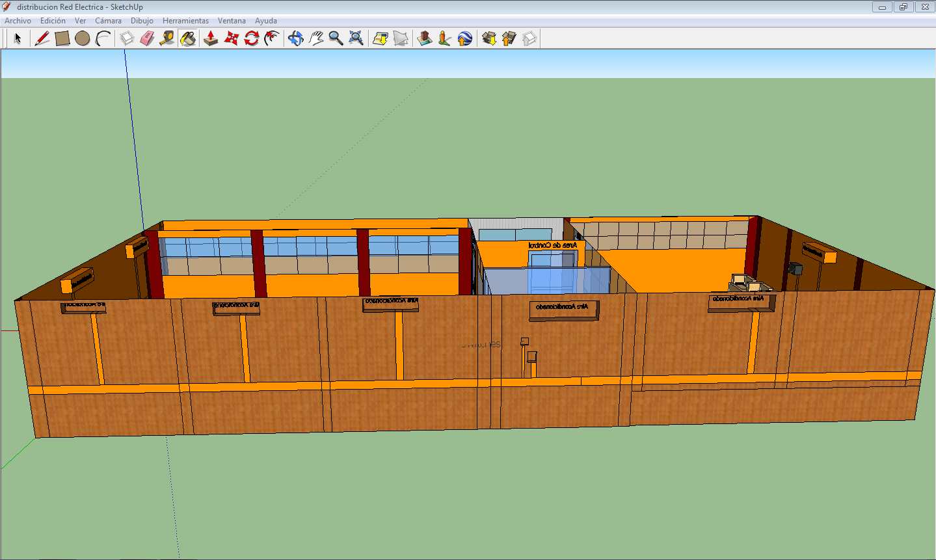Choose the Circle drawing tool
The image size is (936, 560).
(83, 38)
